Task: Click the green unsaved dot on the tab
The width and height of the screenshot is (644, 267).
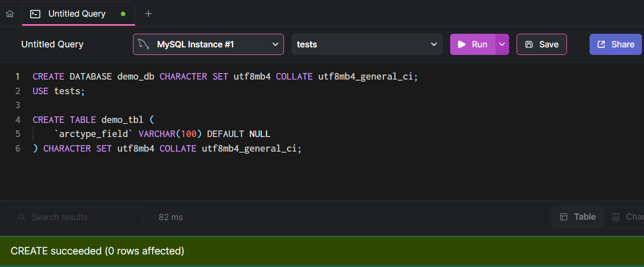Action: (123, 14)
